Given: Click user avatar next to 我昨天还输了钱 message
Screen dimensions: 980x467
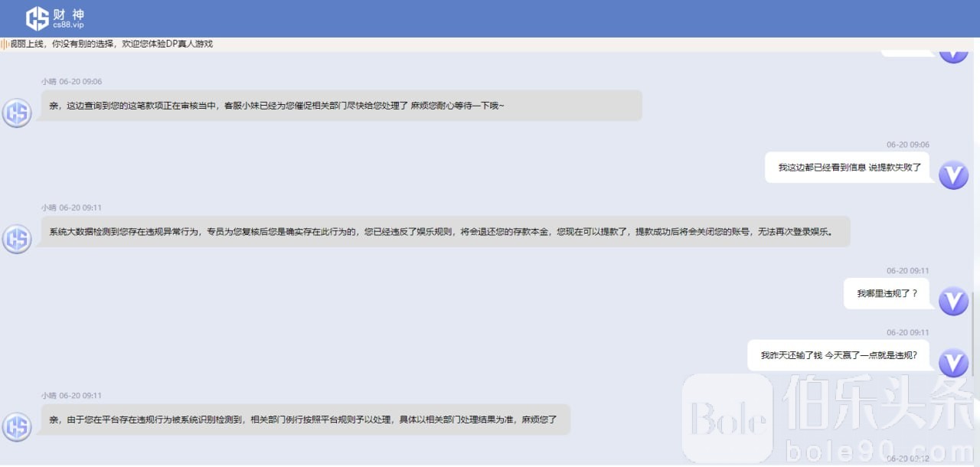Looking at the screenshot, I should tap(953, 363).
